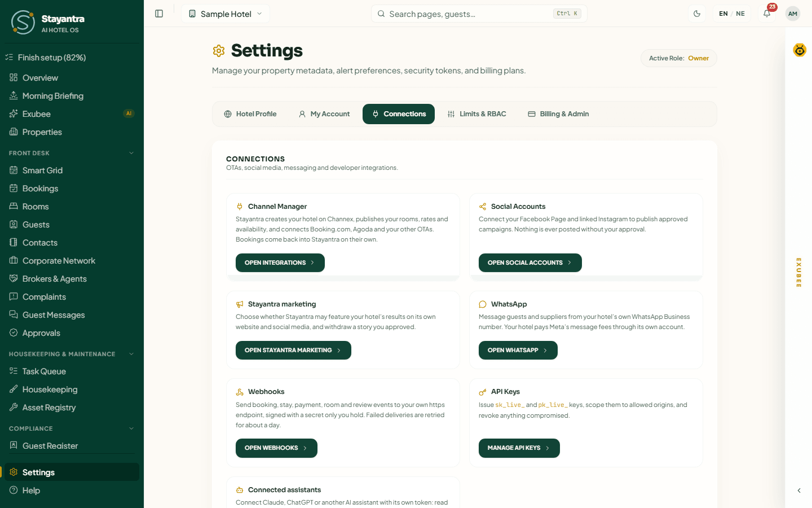812x508 pixels.
Task: Collapse the Housekeeping & Maintenance section
Action: point(72,354)
